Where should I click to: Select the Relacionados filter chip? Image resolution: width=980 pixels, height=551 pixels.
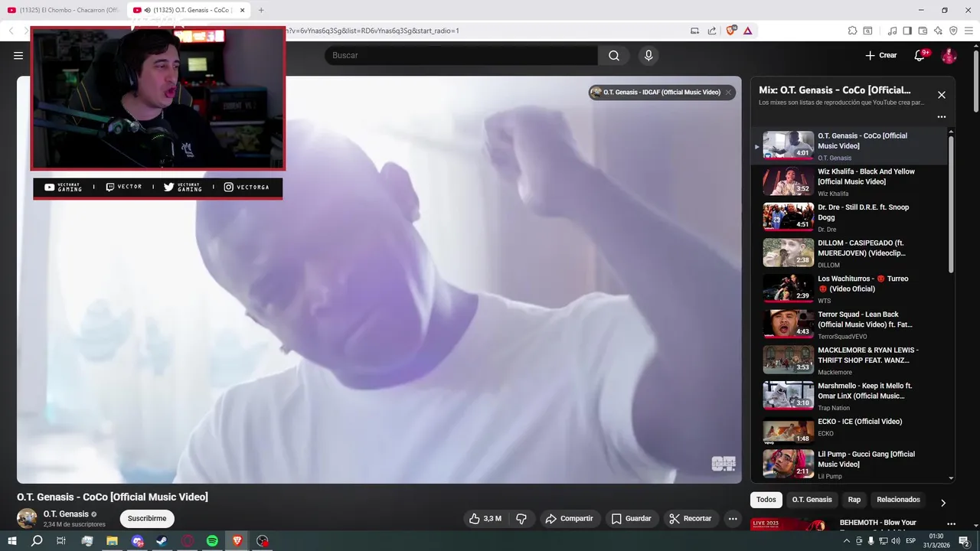(898, 500)
